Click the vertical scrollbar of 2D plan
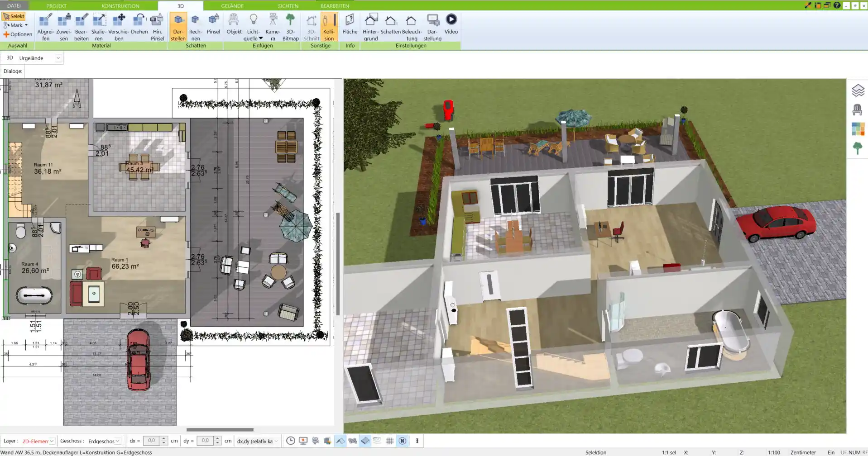868x456 pixels. click(338, 264)
